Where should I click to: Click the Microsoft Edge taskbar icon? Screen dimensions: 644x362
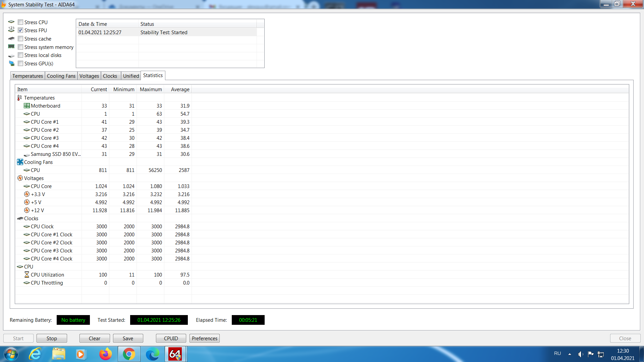(152, 354)
